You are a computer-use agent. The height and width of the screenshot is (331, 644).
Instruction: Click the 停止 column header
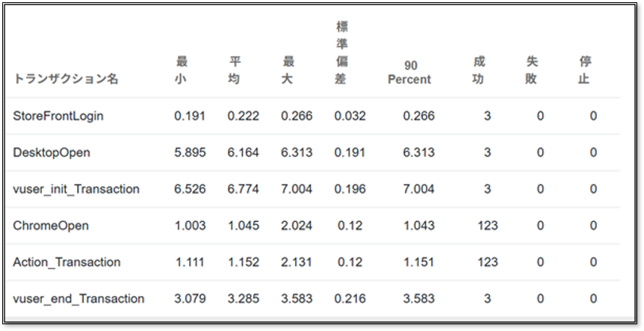(585, 70)
